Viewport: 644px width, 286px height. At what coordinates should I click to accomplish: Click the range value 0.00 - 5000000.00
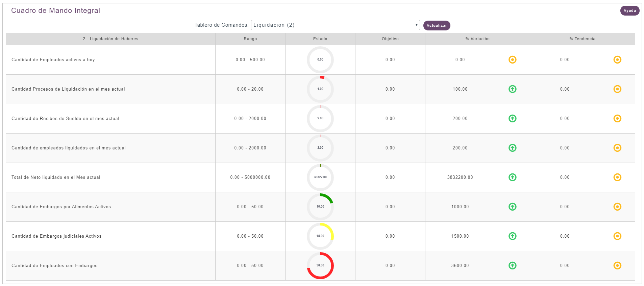click(250, 177)
